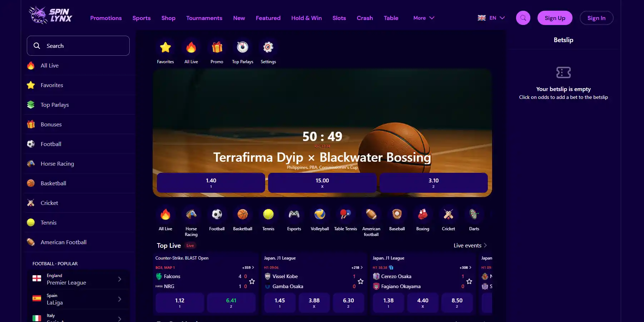644x322 pixels.
Task: Open the Tournaments menu item
Action: coord(204,18)
